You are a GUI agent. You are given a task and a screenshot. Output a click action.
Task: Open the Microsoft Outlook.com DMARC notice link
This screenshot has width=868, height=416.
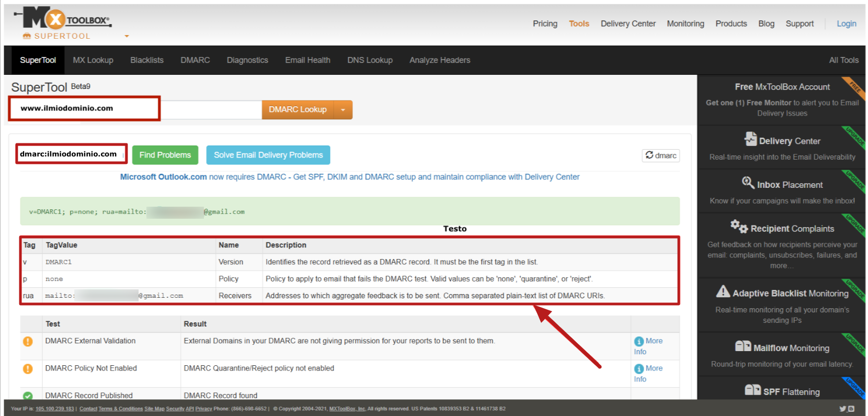(349, 177)
